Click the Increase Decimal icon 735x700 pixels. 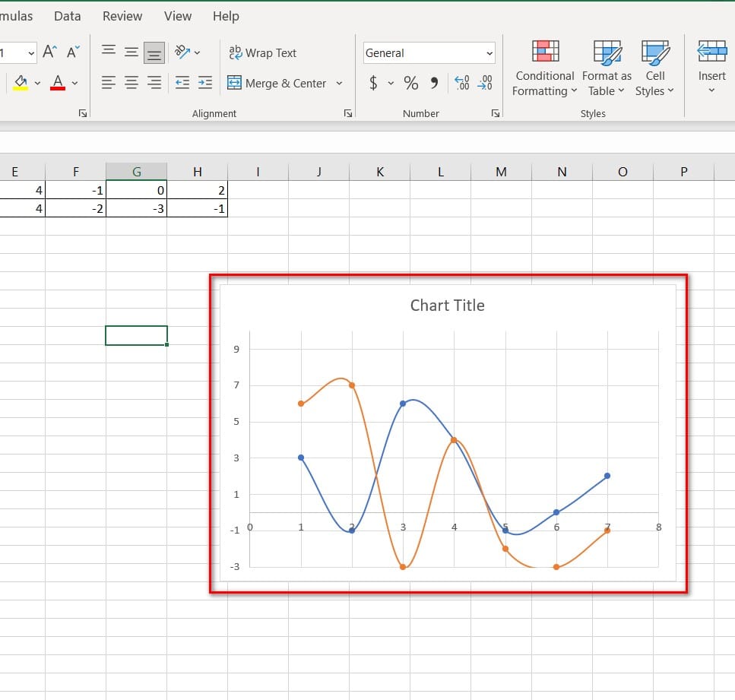point(461,83)
